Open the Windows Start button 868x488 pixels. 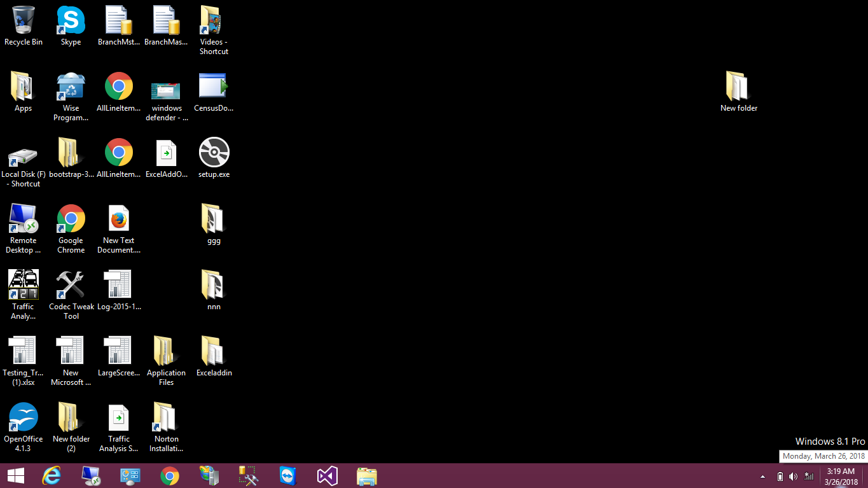(16, 476)
